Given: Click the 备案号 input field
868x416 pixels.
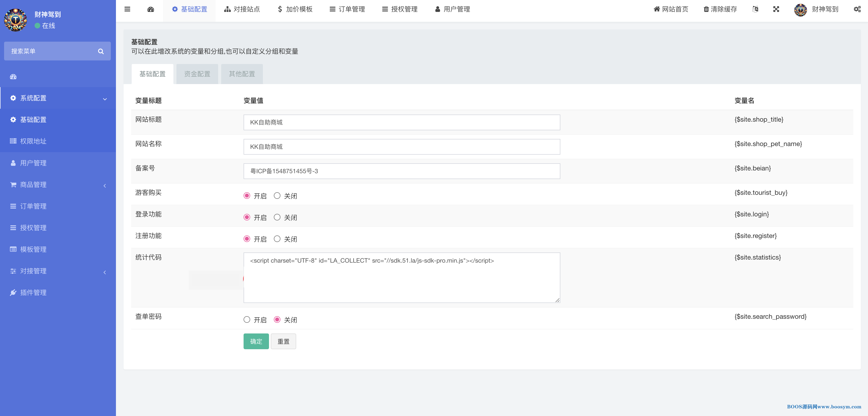Looking at the screenshot, I should pyautogui.click(x=401, y=171).
